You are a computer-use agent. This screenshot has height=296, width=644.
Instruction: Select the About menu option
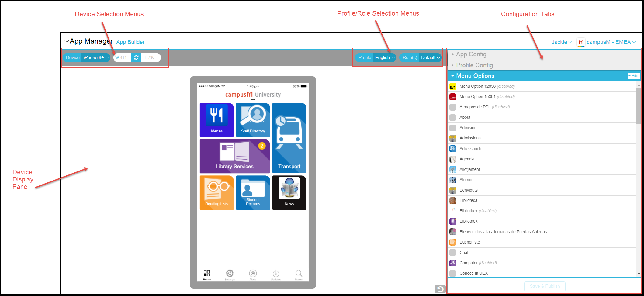tap(542, 118)
